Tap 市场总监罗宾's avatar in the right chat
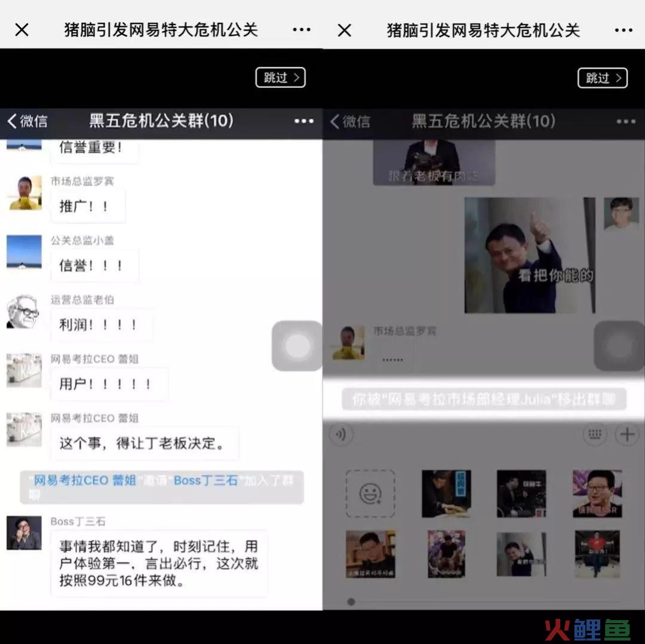Image resolution: width=645 pixels, height=644 pixels. [348, 343]
